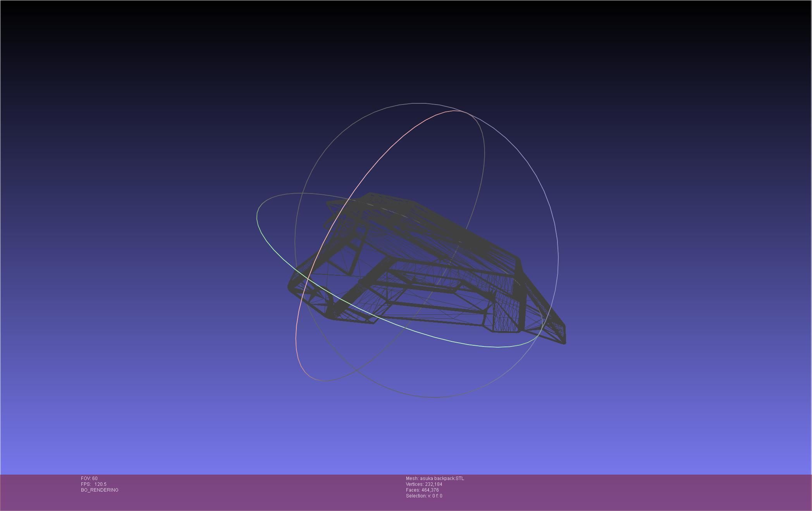This screenshot has height=511, width=812.
Task: Click the FPS 120.5 counter
Action: (93, 484)
